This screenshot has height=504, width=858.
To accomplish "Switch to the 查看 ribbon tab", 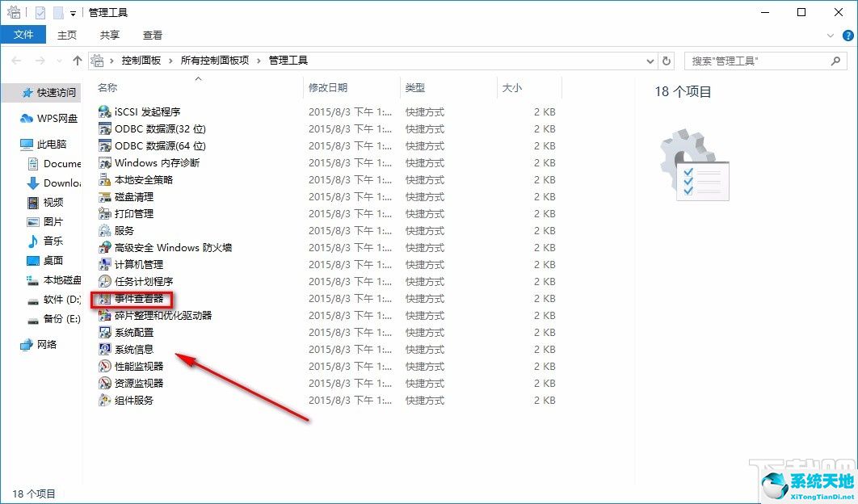I will point(152,35).
